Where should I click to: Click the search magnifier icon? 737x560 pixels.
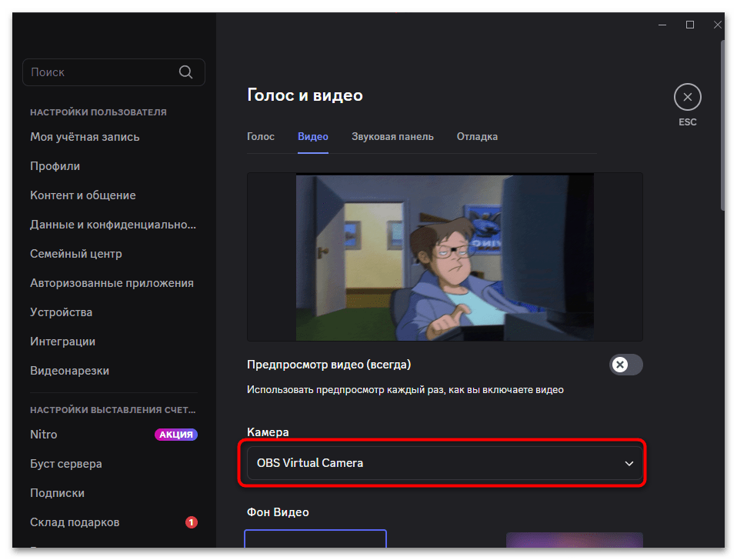(x=185, y=72)
